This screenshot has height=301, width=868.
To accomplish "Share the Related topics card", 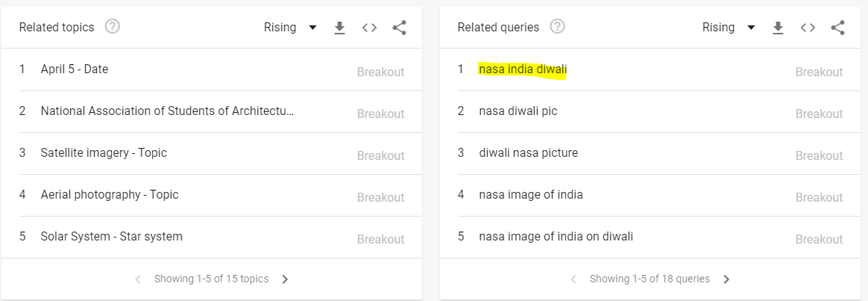I will pos(399,28).
